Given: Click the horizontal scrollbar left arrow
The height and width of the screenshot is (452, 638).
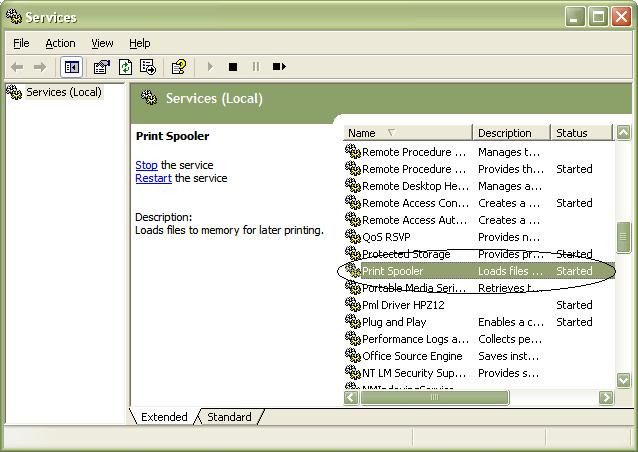Looking at the screenshot, I should (x=351, y=397).
